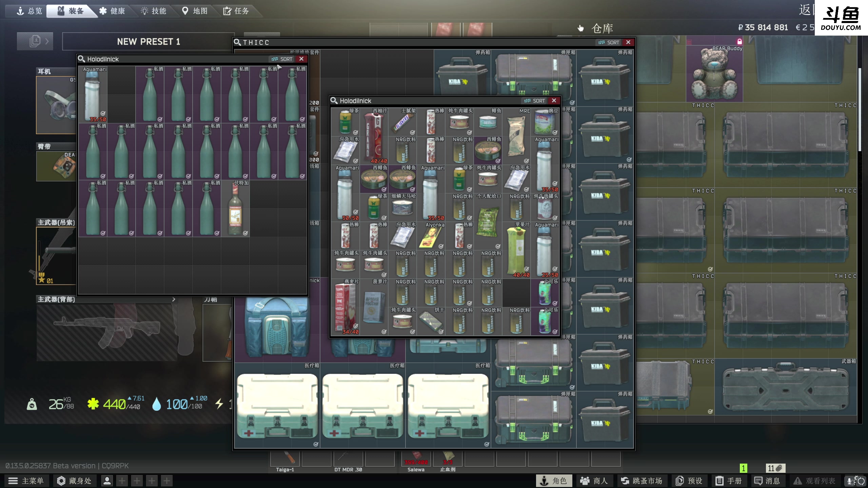This screenshot has height=488, width=868.
Task: Open the 任务 tasks tab
Action: point(236,11)
